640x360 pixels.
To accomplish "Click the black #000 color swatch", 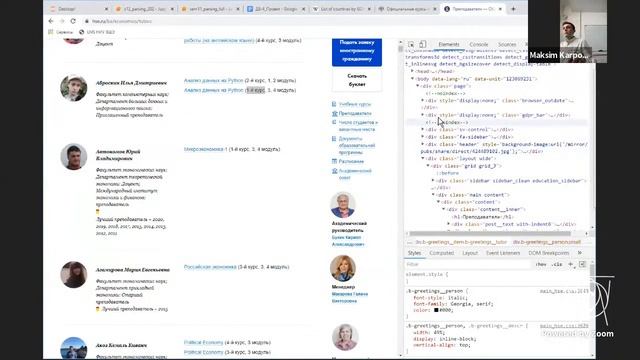I will pos(436,310).
